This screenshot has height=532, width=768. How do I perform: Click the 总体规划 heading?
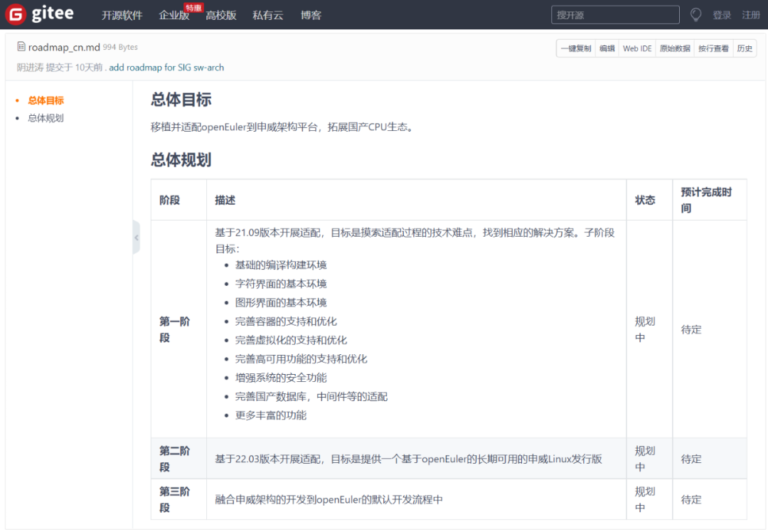pos(181,160)
